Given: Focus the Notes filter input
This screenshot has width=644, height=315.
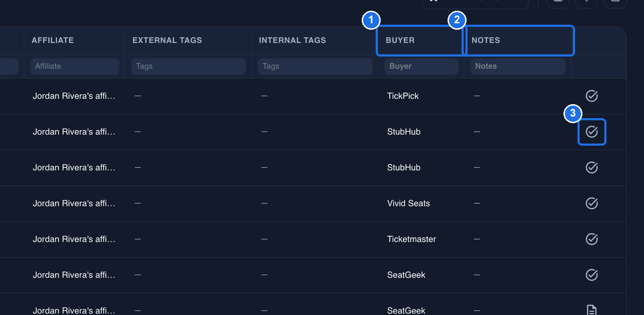Looking at the screenshot, I should coord(518,66).
